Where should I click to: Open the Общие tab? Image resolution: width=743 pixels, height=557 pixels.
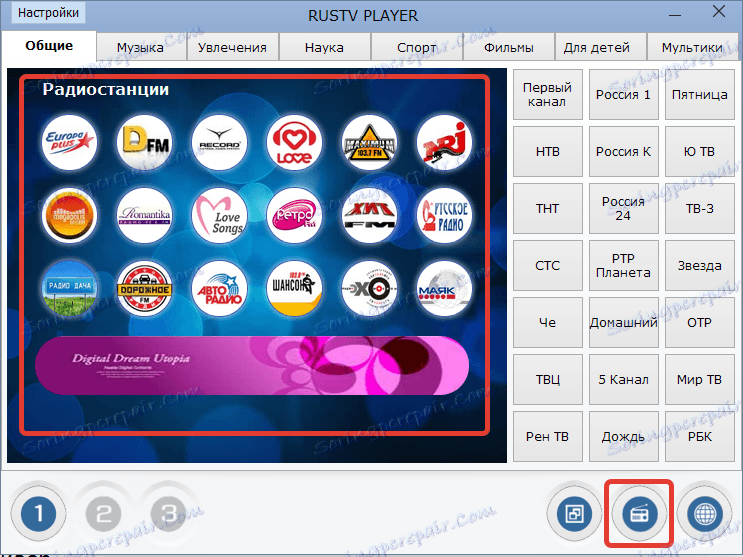[x=49, y=46]
